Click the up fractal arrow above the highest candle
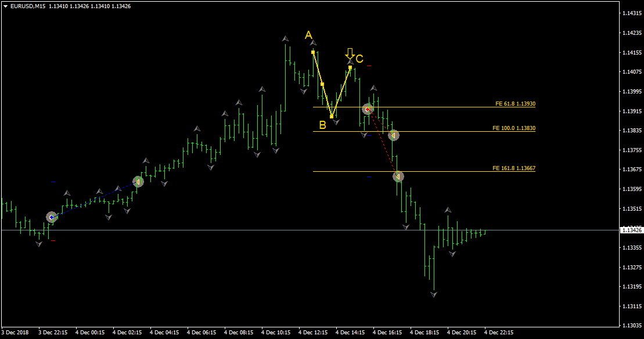 [285, 38]
